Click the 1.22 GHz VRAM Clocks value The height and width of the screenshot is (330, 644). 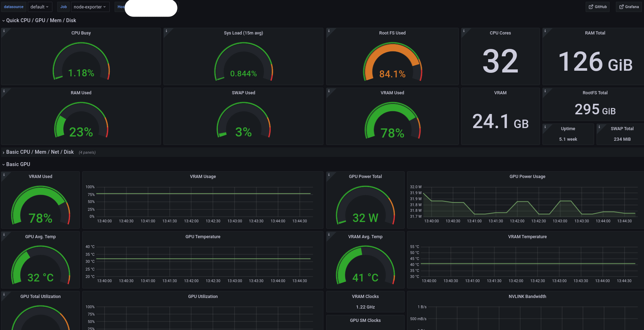[365, 307]
